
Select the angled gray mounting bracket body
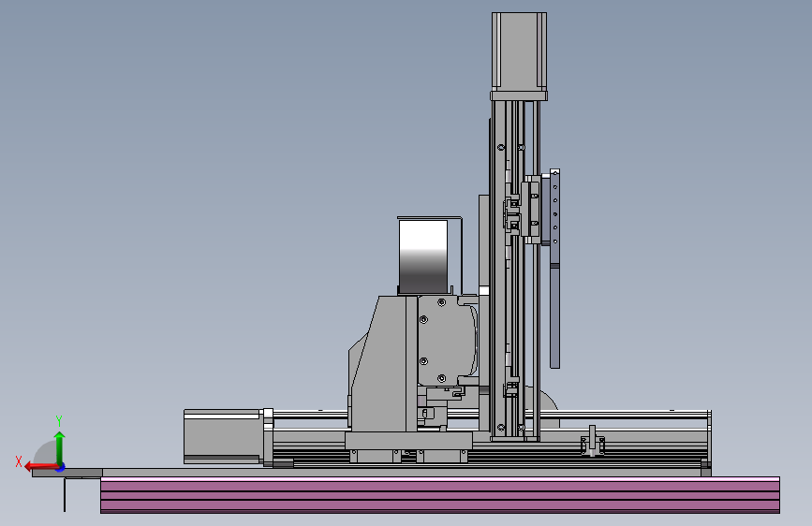point(382,363)
